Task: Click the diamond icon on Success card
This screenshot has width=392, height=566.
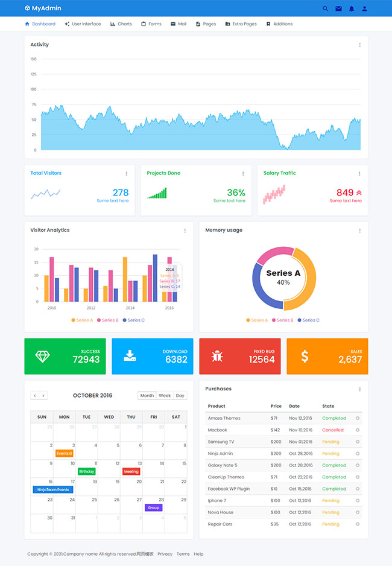Action: (x=42, y=356)
